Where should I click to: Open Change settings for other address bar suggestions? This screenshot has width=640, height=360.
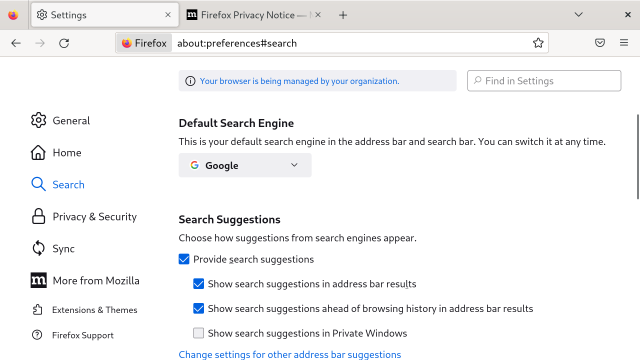click(x=290, y=354)
